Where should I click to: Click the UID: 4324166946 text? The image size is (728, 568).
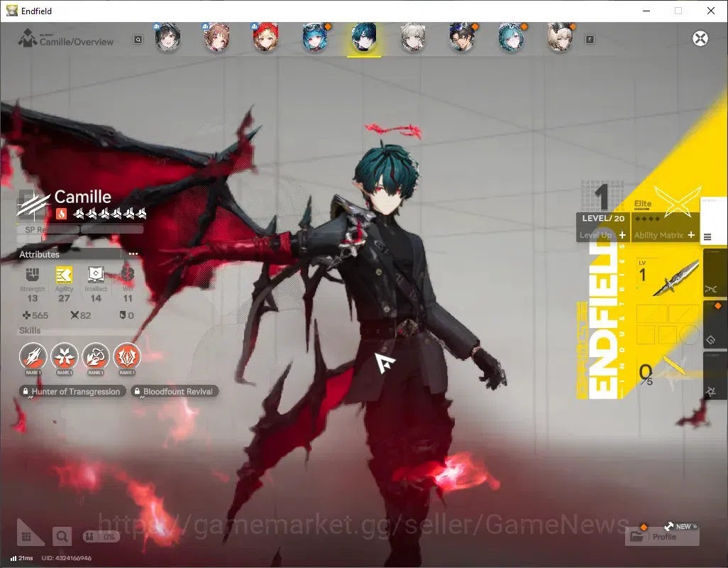[67, 558]
